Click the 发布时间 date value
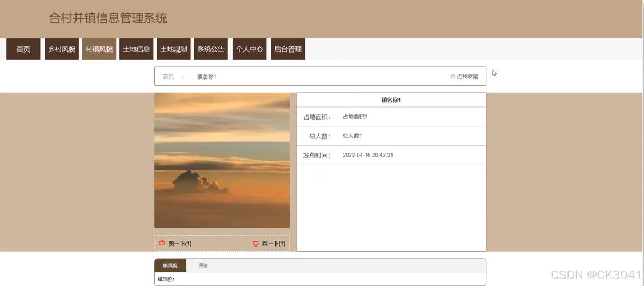644x286 pixels. point(367,155)
